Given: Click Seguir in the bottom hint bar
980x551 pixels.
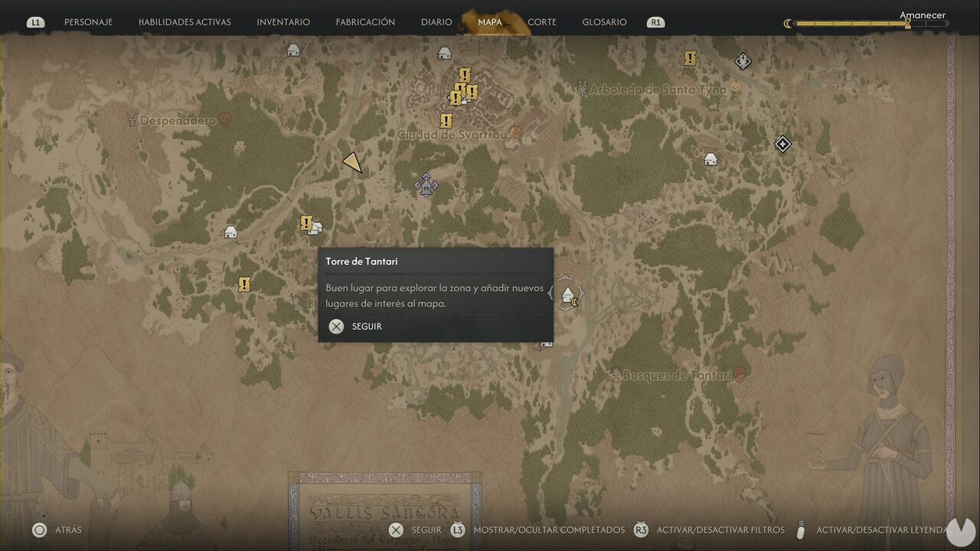Looking at the screenshot, I should click(x=415, y=530).
